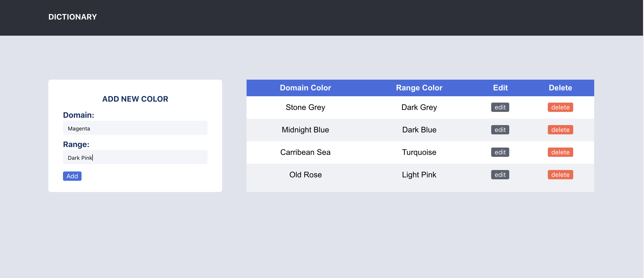Edit the Old Rose entry
The image size is (644, 278).
click(x=500, y=175)
